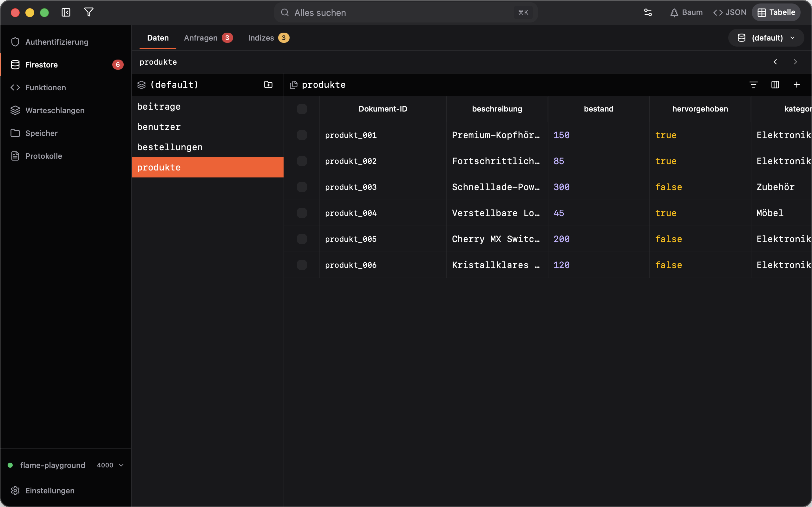Click the filter funnel icon in title bar
Screen dimensions: 812x507
(x=88, y=12)
